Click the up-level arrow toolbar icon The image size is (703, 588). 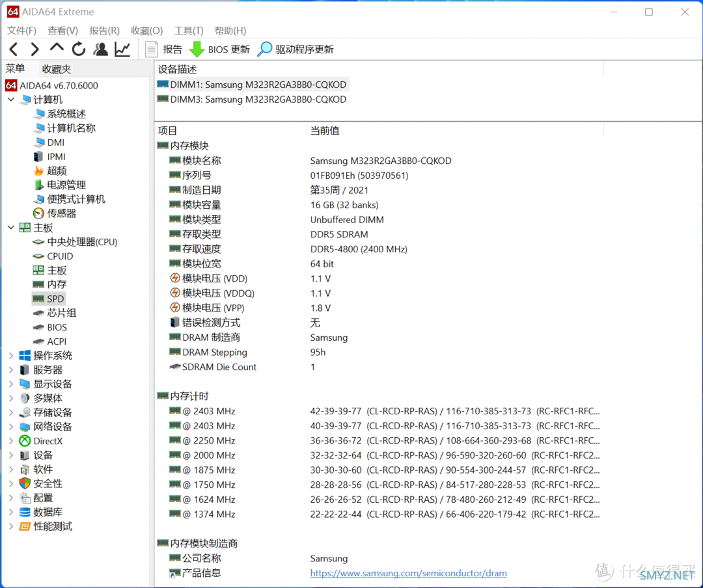57,48
